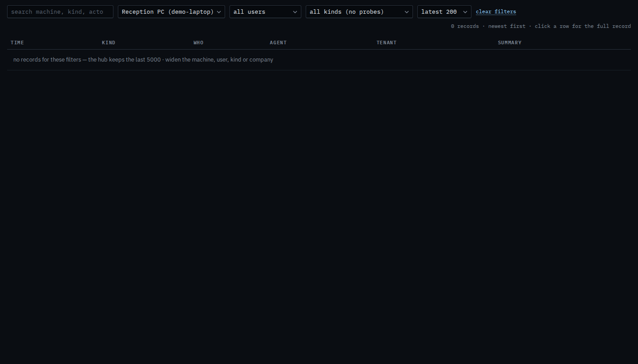The image size is (638, 364).
Task: Click the WHO column header
Action: click(x=198, y=43)
